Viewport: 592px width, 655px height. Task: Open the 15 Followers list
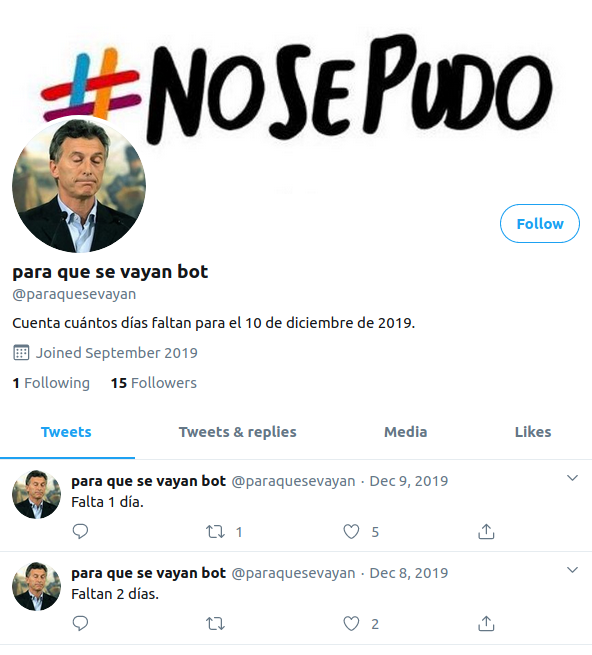pos(153,383)
